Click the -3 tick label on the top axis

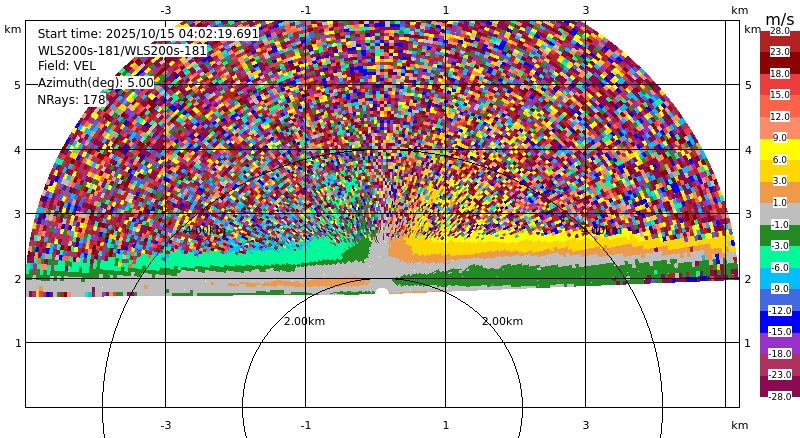[x=165, y=10]
